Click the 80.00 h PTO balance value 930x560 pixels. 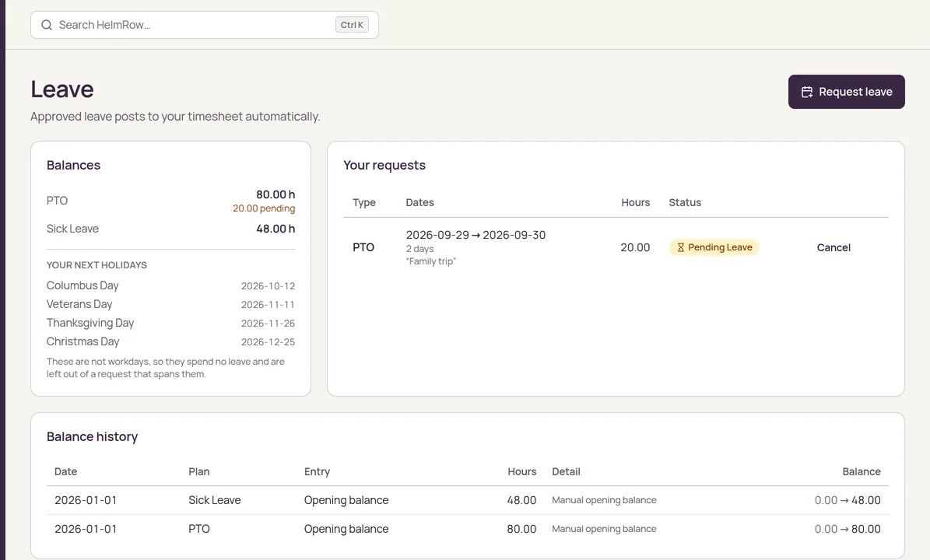click(275, 194)
